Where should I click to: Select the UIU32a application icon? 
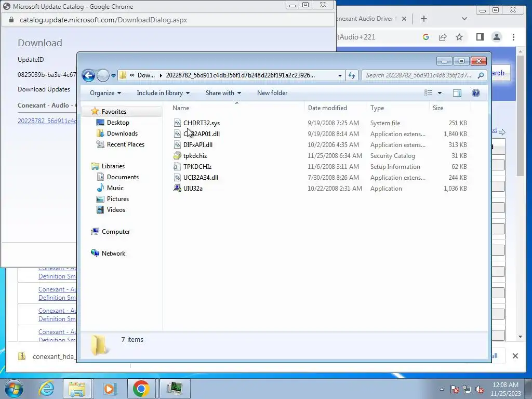pyautogui.click(x=177, y=188)
